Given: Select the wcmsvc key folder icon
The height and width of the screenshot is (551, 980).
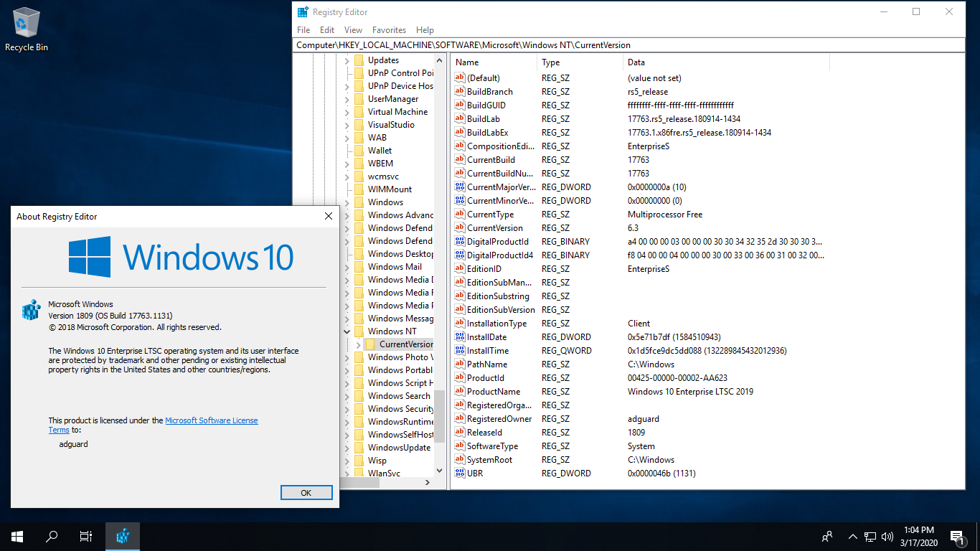Looking at the screenshot, I should coord(359,176).
